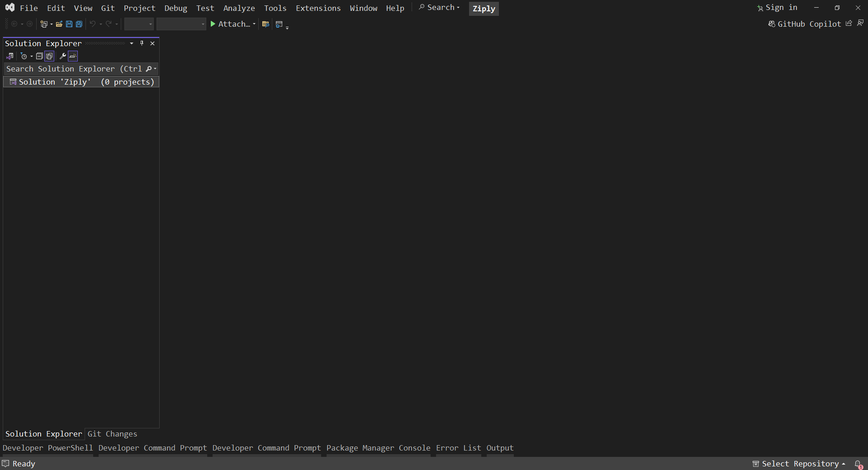Open the Solution Configurations combo box
Screen dimensions: 868x470
[x=139, y=24]
